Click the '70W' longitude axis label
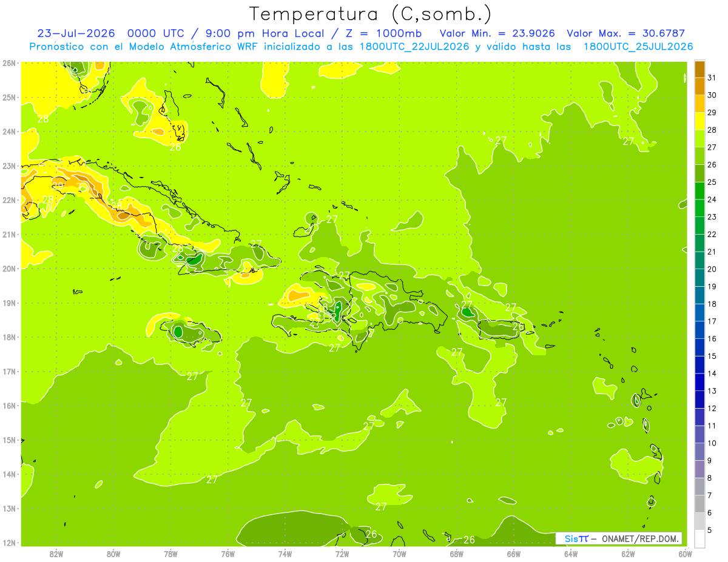Image resolution: width=728 pixels, height=562 pixels. (x=399, y=554)
